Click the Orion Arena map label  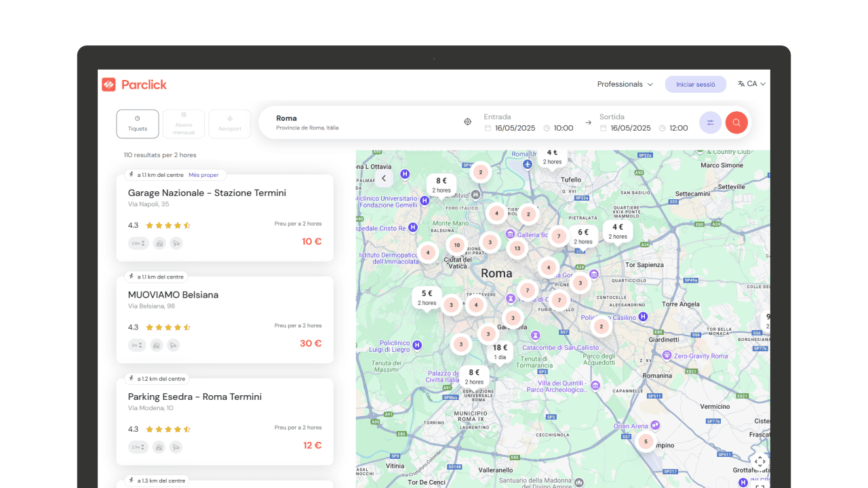(631, 426)
